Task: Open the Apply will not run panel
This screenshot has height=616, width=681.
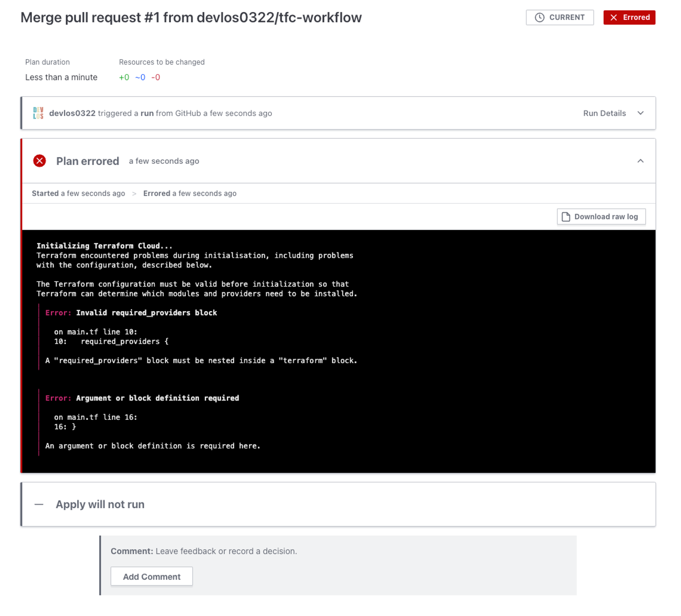Action: (100, 504)
